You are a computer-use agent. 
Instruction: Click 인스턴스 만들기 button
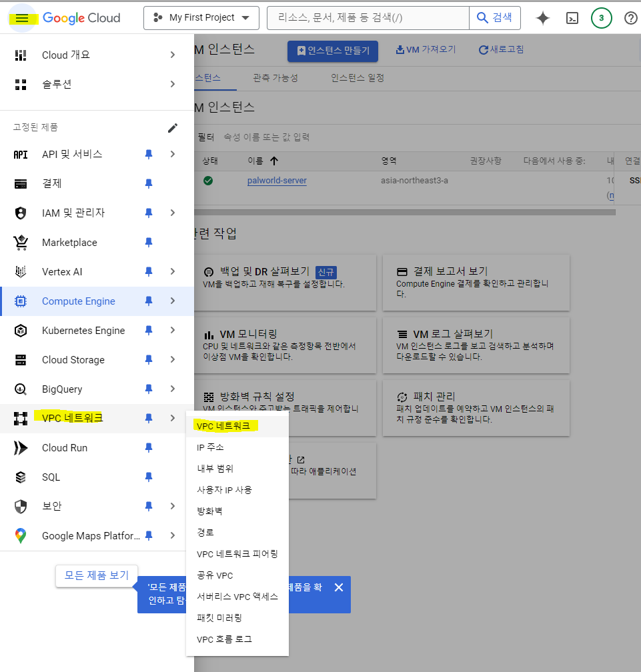(x=333, y=51)
